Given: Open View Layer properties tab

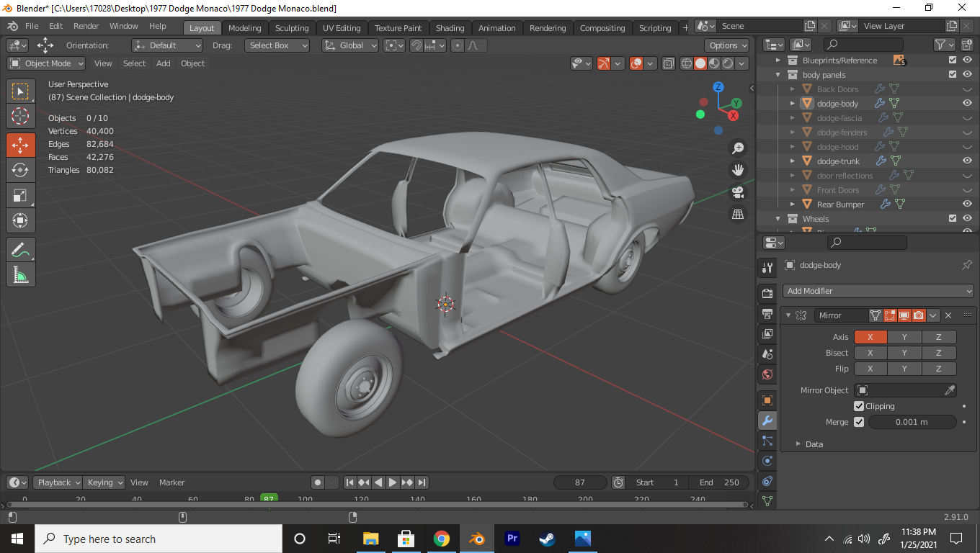Looking at the screenshot, I should tap(767, 334).
